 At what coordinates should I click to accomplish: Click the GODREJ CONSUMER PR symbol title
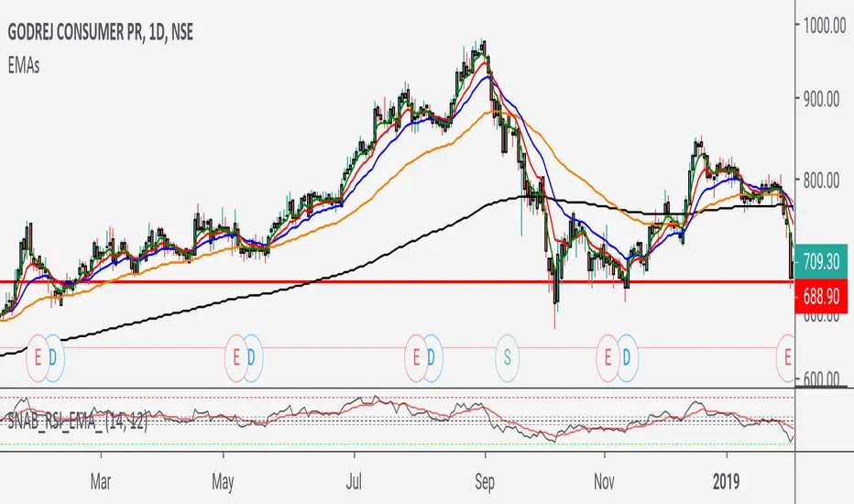tap(100, 33)
